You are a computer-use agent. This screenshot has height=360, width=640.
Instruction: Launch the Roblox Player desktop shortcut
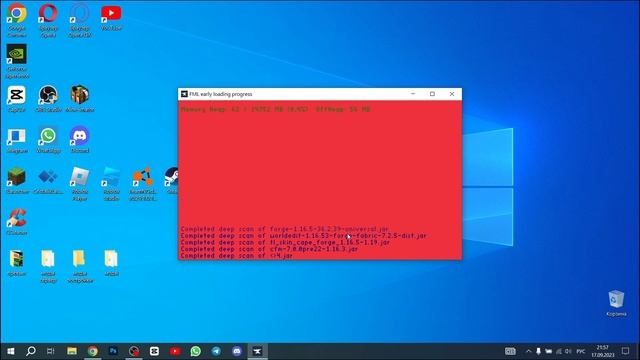pos(80,184)
